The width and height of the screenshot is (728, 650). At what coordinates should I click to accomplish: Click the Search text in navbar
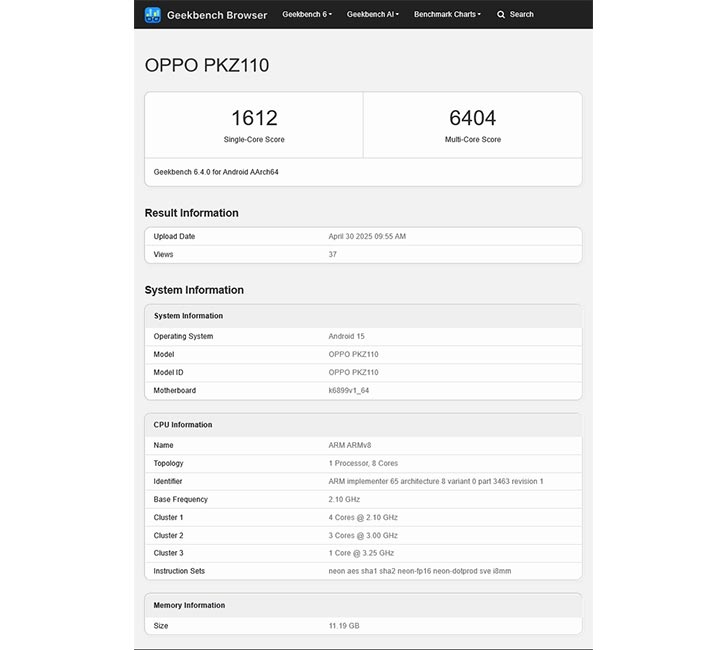521,14
